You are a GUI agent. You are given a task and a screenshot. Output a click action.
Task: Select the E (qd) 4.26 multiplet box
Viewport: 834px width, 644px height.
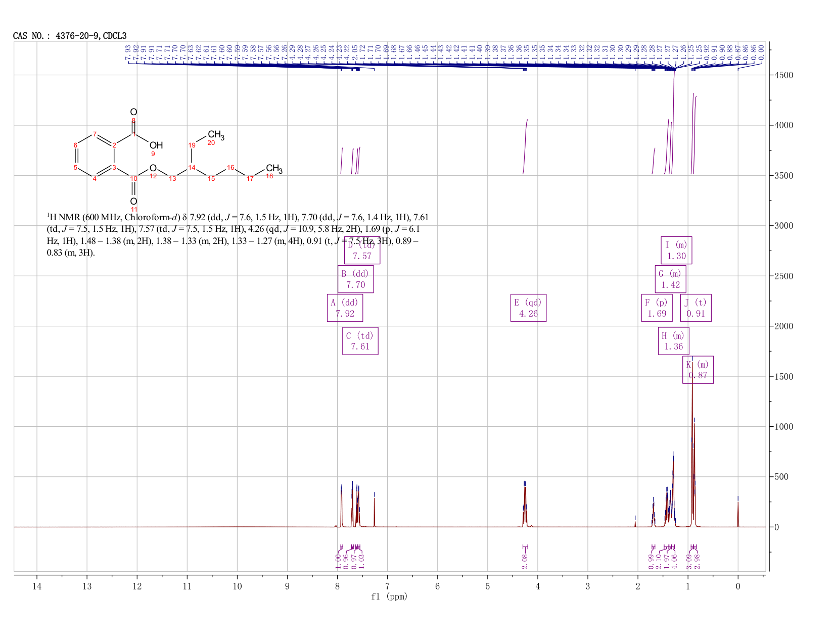(x=528, y=308)
